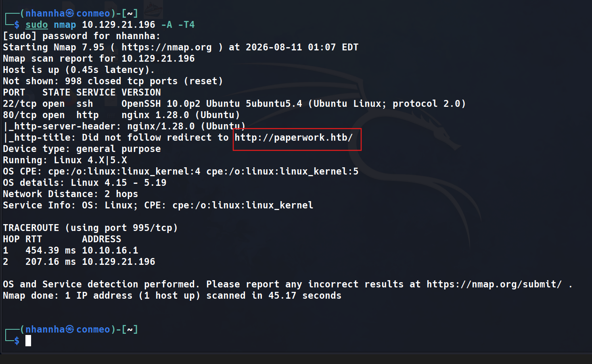Click the underlined sudo command word

pyautogui.click(x=36, y=25)
